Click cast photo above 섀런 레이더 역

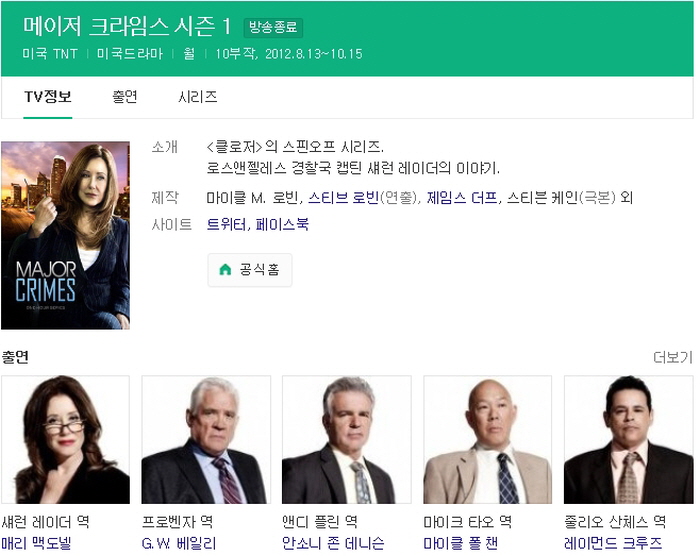pyautogui.click(x=65, y=439)
